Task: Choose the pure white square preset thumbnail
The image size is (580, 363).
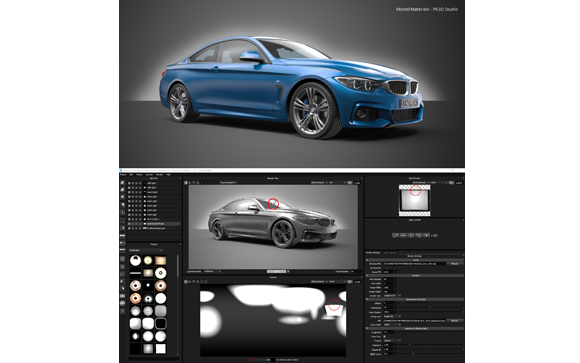Action: (x=161, y=349)
